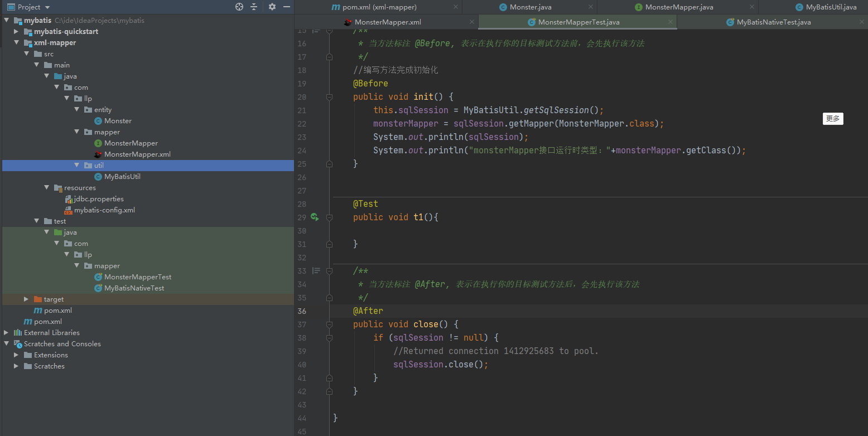The height and width of the screenshot is (436, 868).
Task: Click the mybatis-config.xml file icon
Action: [x=68, y=210]
